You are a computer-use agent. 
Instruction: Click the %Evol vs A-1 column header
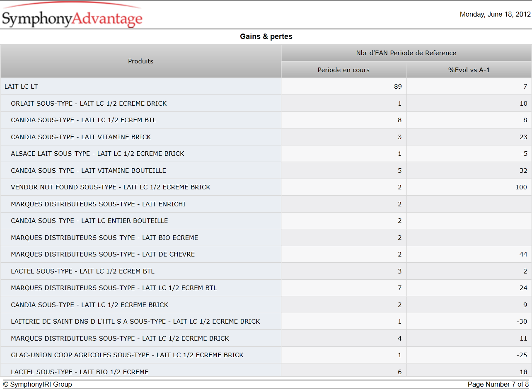(x=469, y=70)
